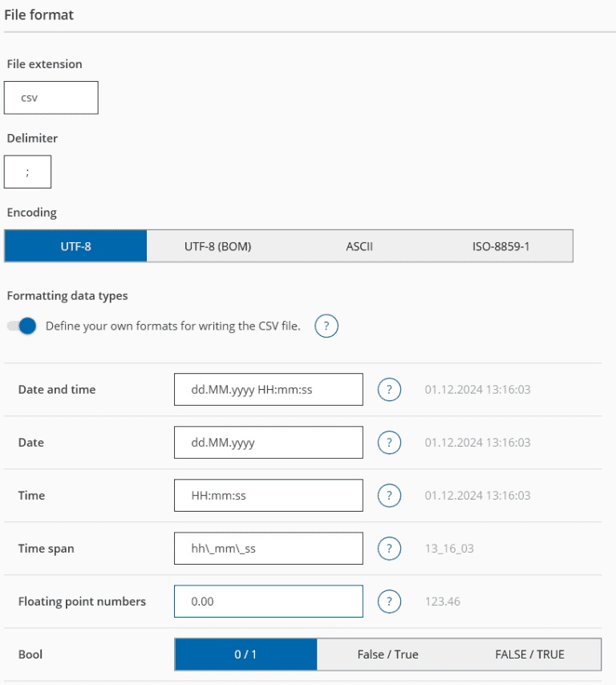
Task: Open help icon for Floating point numbers
Action: tap(389, 602)
